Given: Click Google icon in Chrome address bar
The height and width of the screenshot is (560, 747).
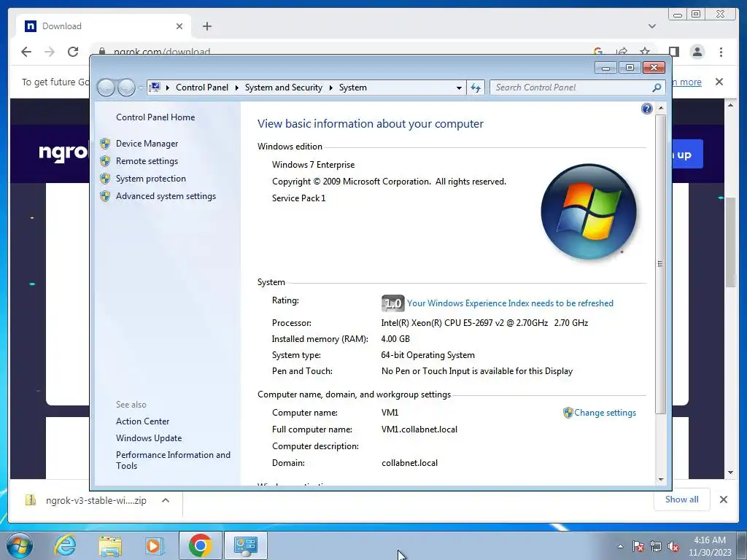Looking at the screenshot, I should tap(598, 51).
